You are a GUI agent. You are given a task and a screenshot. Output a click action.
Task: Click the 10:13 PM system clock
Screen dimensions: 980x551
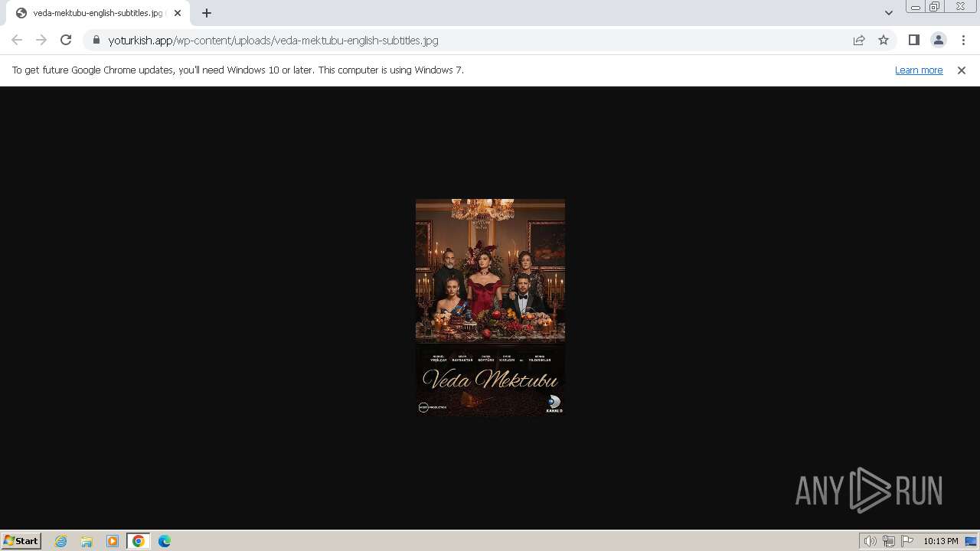[x=940, y=541]
